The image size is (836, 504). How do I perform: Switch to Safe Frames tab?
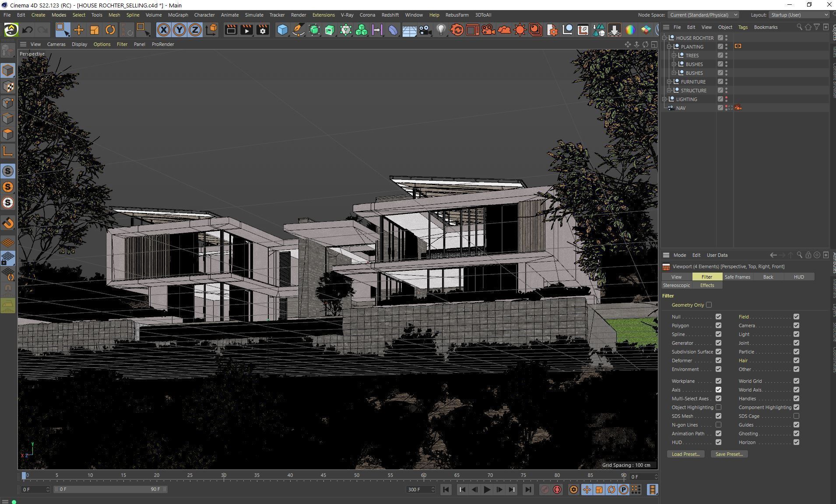point(737,277)
